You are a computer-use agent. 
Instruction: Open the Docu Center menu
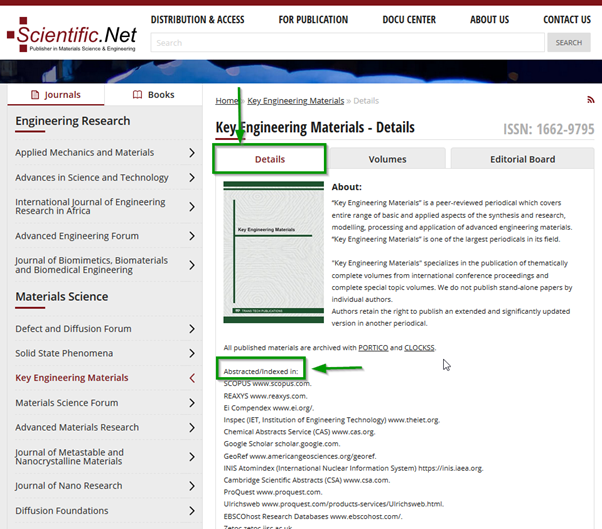(409, 20)
